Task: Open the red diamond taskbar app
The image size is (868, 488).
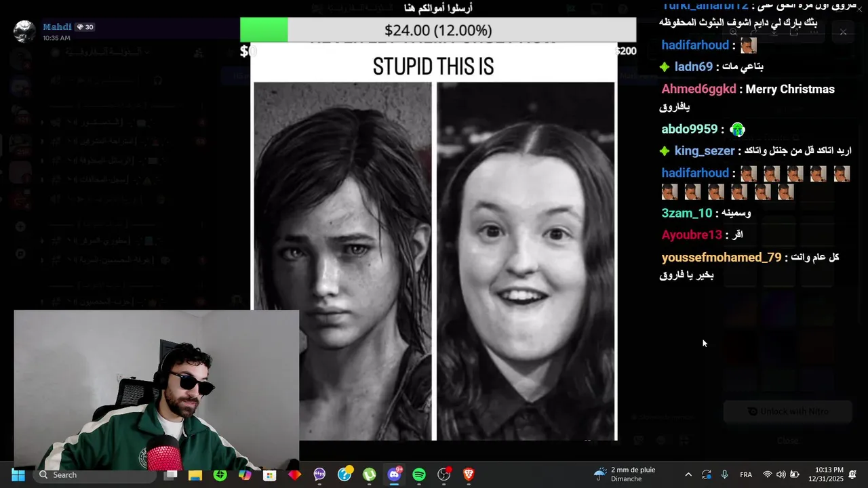Action: 294,475
